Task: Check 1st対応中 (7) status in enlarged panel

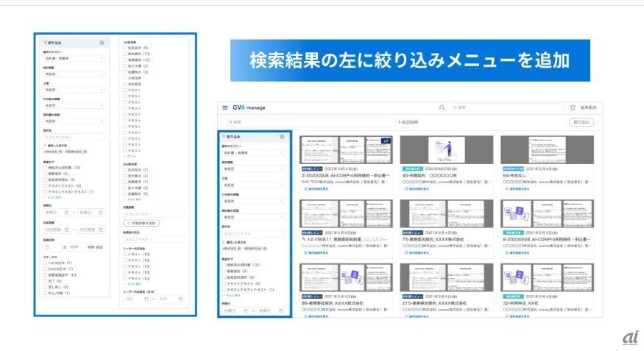Action: click(46, 263)
